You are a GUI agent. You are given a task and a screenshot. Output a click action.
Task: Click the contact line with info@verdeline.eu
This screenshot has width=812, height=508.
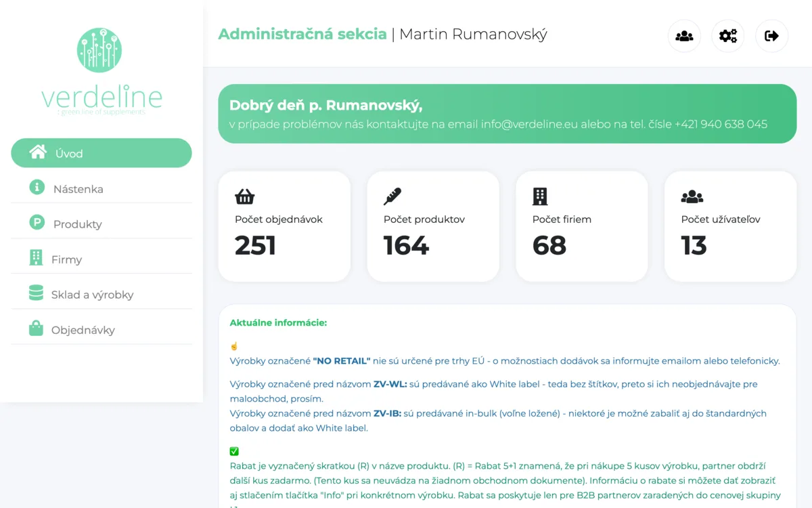(x=498, y=125)
